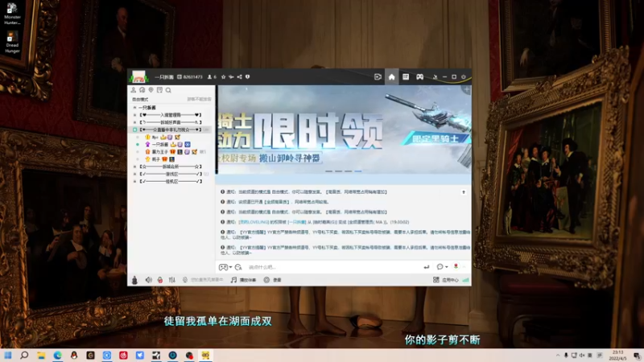This screenshot has height=362, width=644.
Task: Click the font style icon beside chat input
Action: click(x=238, y=267)
